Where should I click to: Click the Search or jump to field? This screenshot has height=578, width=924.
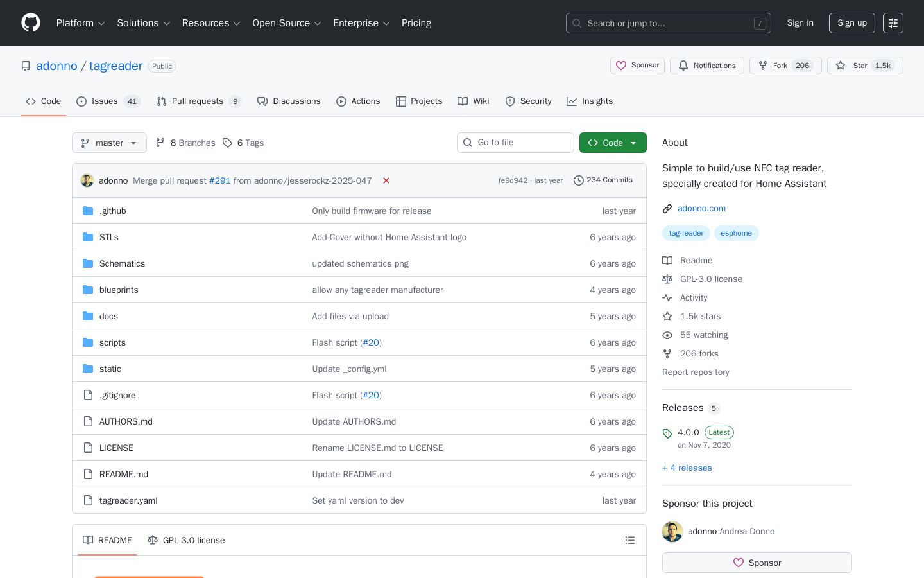[669, 23]
